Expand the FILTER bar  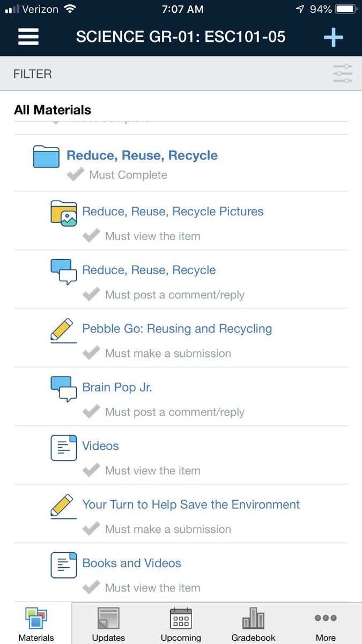[181, 74]
